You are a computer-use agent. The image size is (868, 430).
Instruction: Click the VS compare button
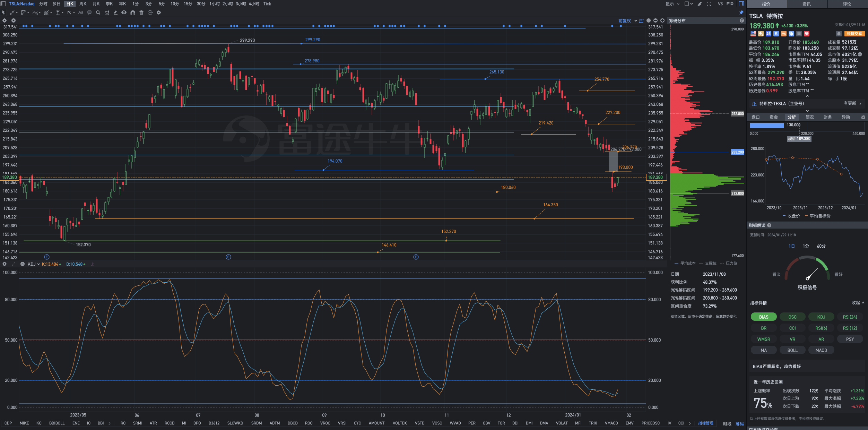720,4
